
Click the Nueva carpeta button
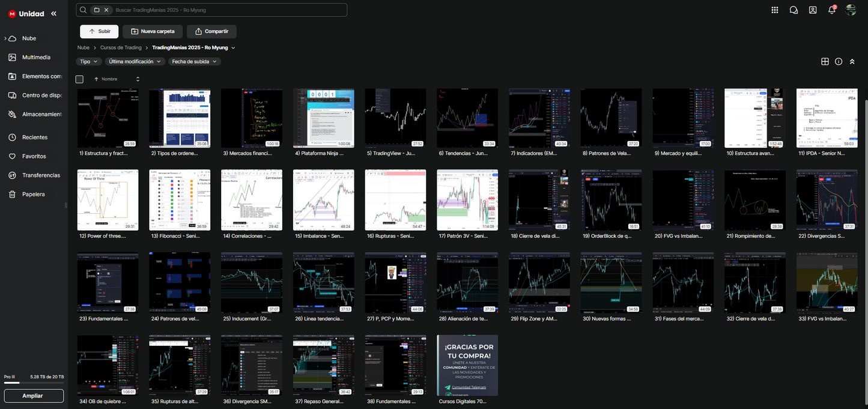tap(153, 31)
